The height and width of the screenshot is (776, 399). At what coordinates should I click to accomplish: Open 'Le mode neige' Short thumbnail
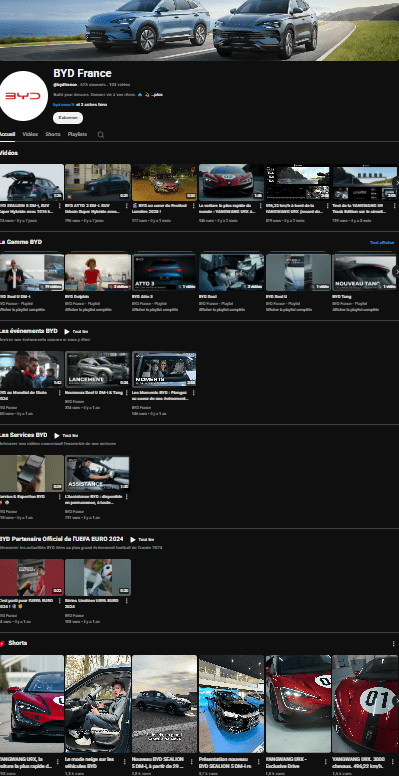pos(98,704)
